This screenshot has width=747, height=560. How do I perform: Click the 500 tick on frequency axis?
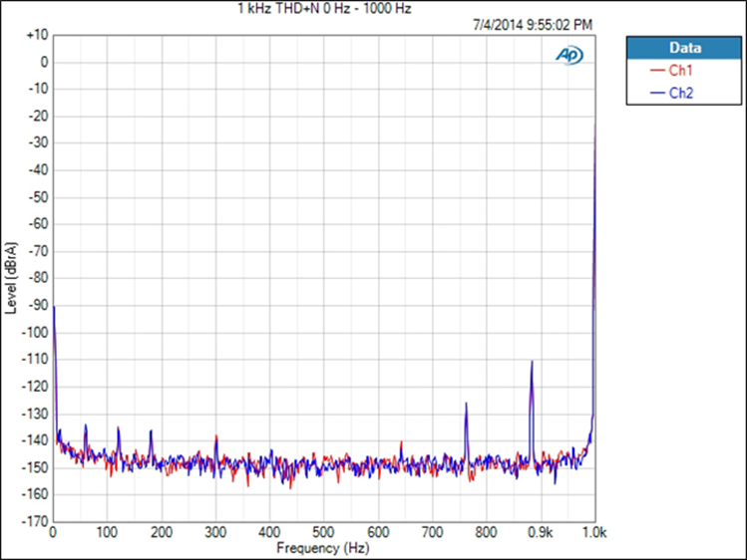point(323,533)
